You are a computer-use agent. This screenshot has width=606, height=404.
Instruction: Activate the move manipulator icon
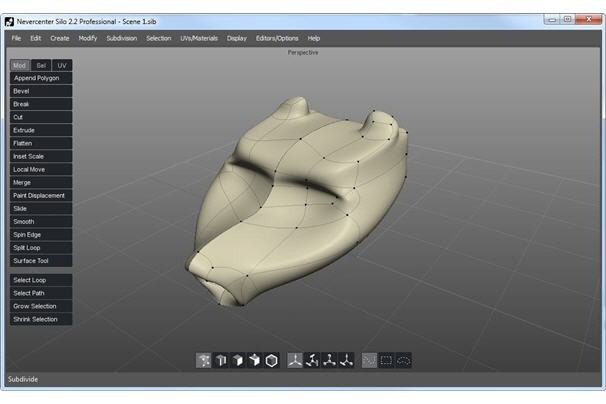[x=346, y=360]
